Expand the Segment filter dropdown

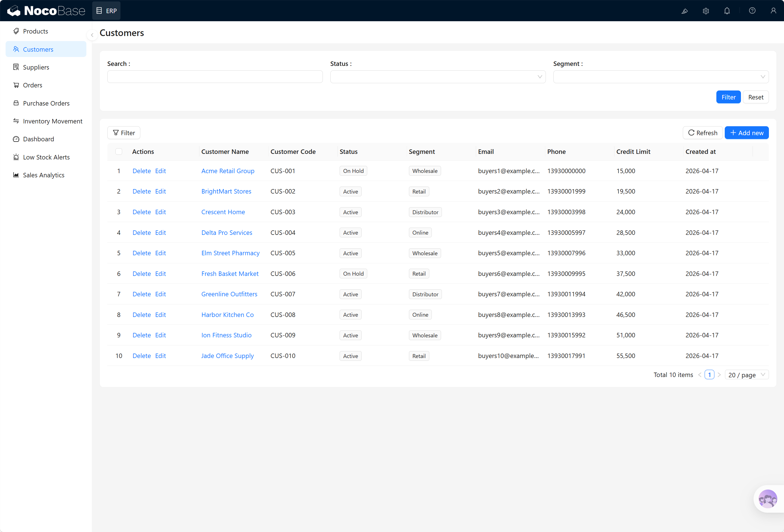pos(660,77)
